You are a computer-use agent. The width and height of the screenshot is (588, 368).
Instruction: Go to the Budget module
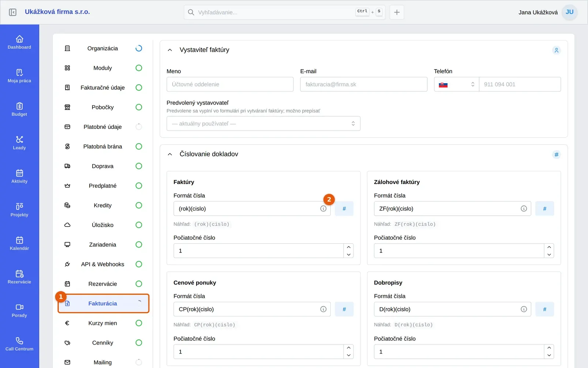[19, 109]
